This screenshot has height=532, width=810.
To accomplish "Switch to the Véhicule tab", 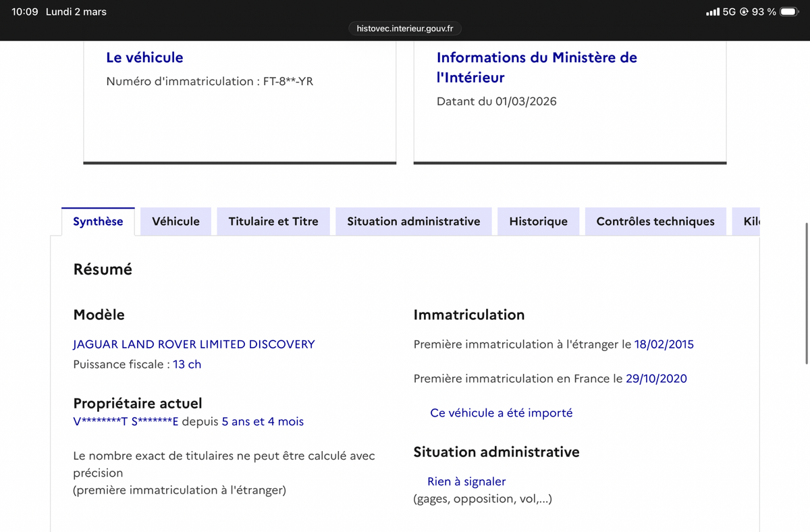I will tap(175, 221).
